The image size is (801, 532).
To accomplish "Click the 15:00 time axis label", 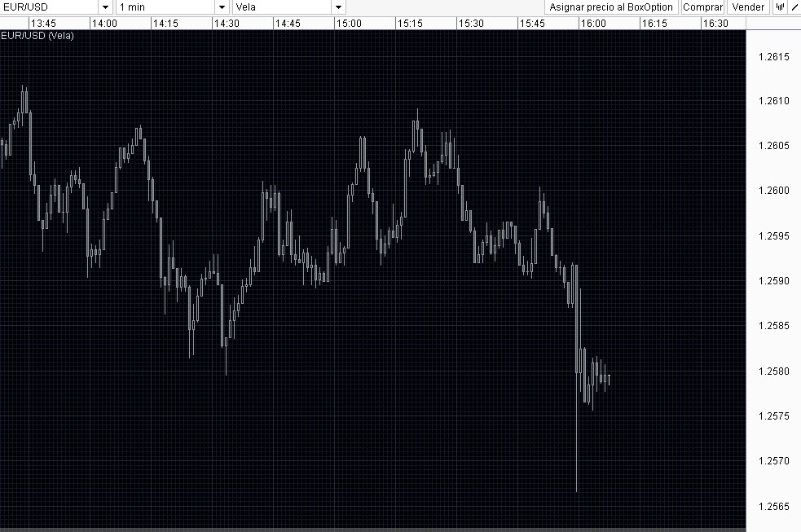I will click(x=349, y=24).
